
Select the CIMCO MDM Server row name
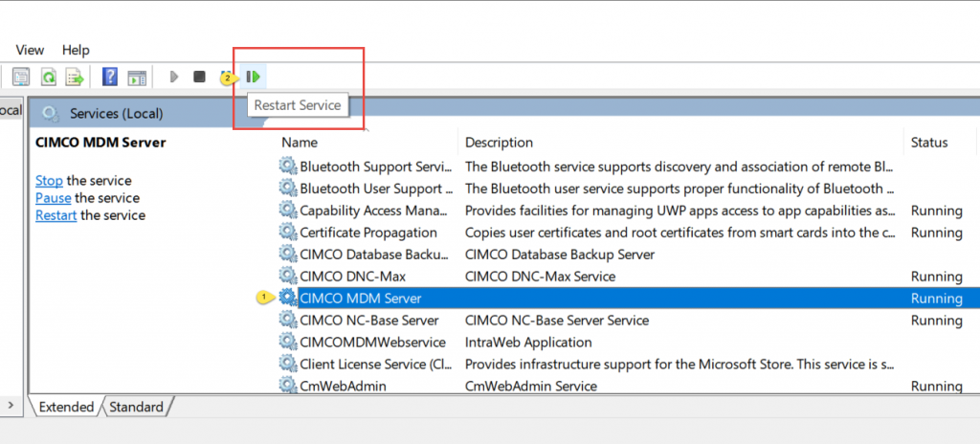click(x=361, y=299)
